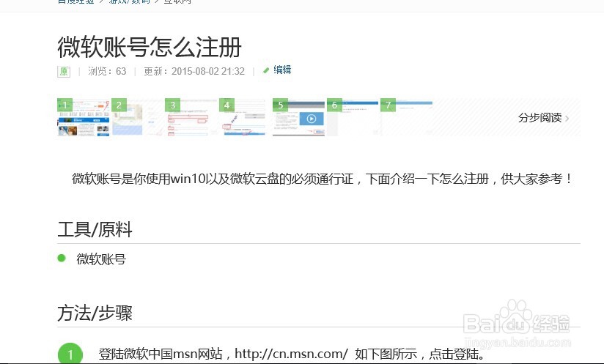
Task: Click the article title 微软账号怎么注册
Action: point(150,48)
